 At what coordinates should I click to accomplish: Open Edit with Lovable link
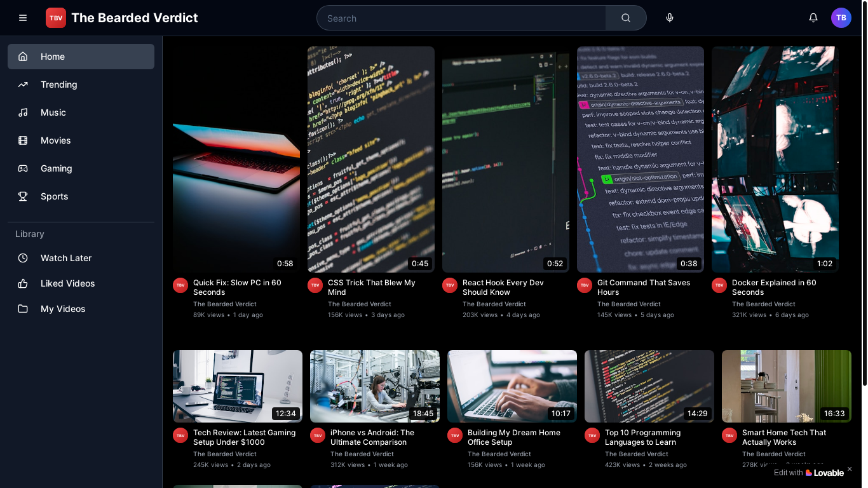tap(809, 472)
